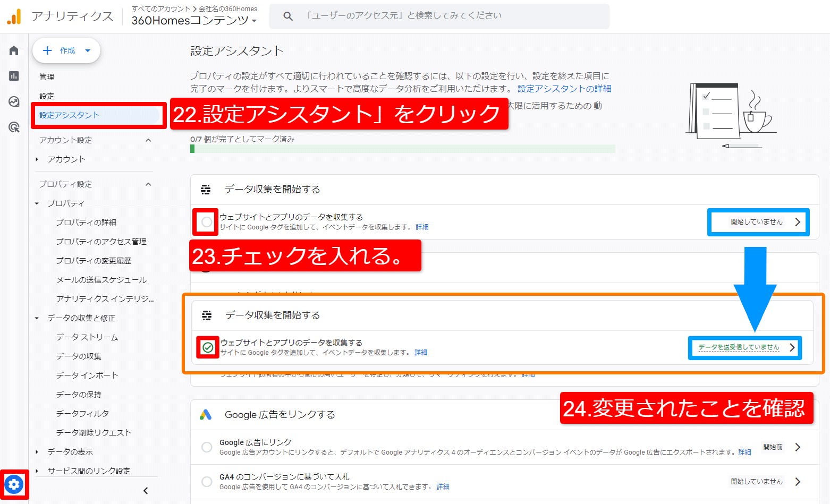Screen dimensions: 830x504
Task: Click the Google Analytics logo
Action: coord(14,16)
